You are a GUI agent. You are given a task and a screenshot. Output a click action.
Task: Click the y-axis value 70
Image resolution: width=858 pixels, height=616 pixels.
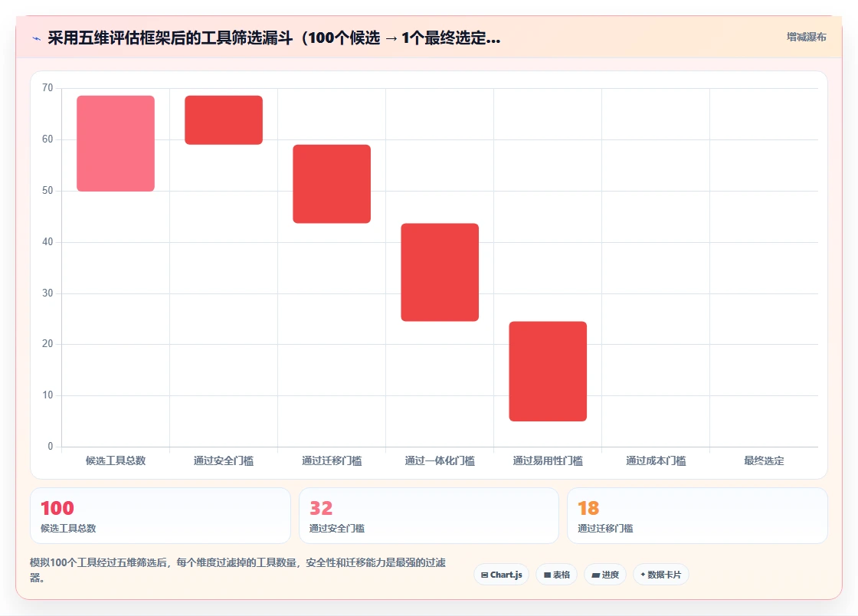pyautogui.click(x=47, y=87)
